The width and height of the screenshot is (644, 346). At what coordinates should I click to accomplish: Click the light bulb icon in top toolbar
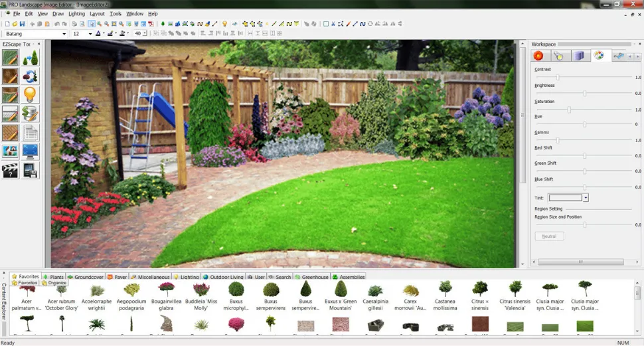pos(224,24)
